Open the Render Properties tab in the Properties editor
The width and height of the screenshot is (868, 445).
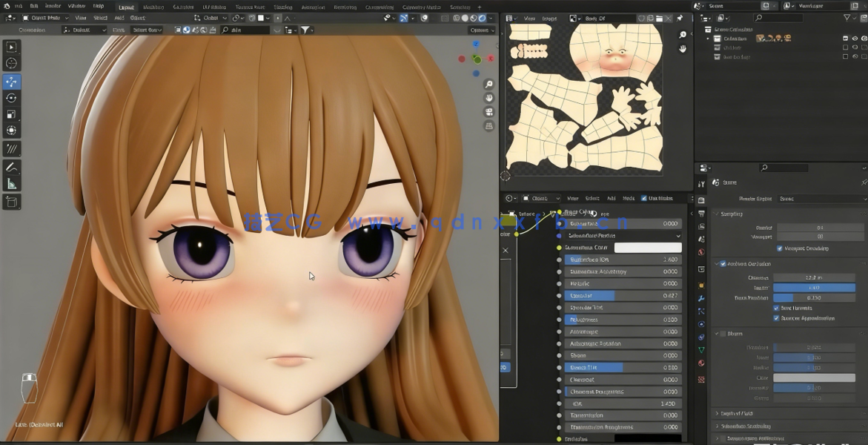coord(702,200)
